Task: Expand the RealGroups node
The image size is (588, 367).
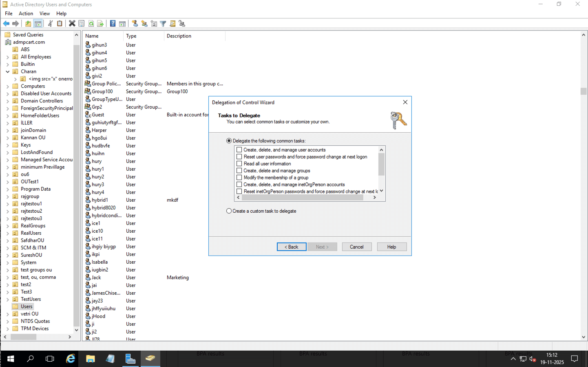Action: click(x=8, y=226)
